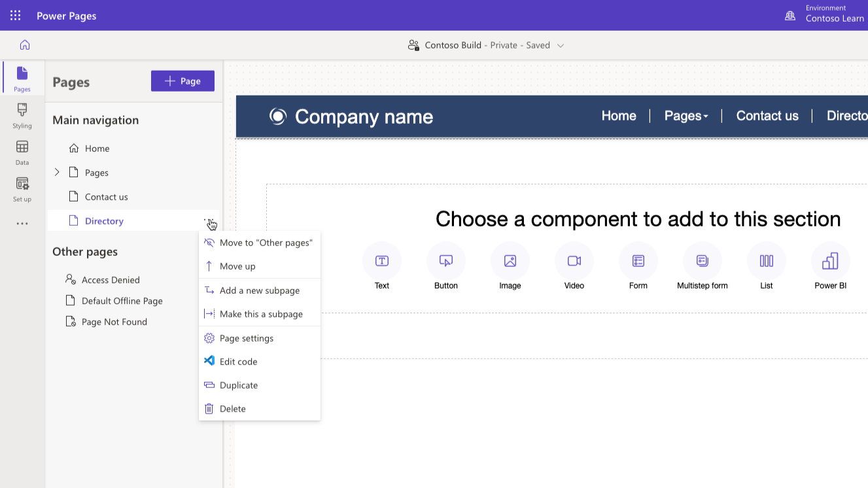Click the + Page button

coord(182,81)
